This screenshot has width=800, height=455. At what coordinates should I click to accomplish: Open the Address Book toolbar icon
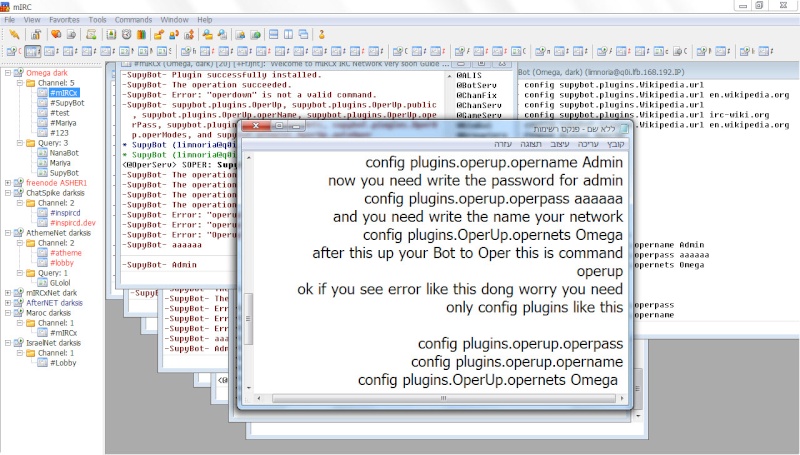tap(111, 35)
